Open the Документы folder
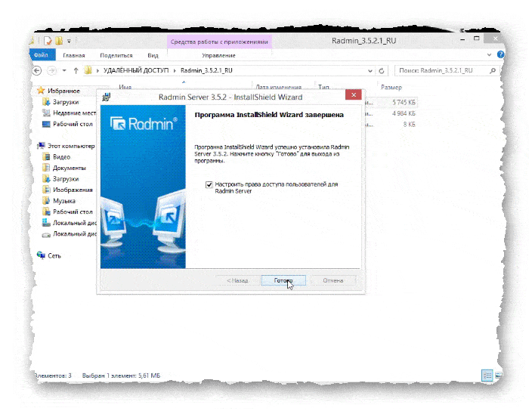 pyautogui.click(x=64, y=168)
